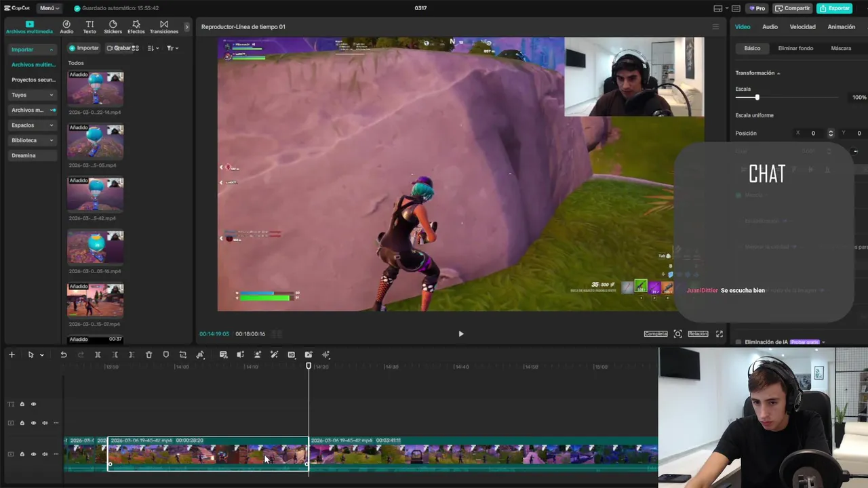Click the Completa quality button
The height and width of the screenshot is (488, 868).
[x=656, y=333]
